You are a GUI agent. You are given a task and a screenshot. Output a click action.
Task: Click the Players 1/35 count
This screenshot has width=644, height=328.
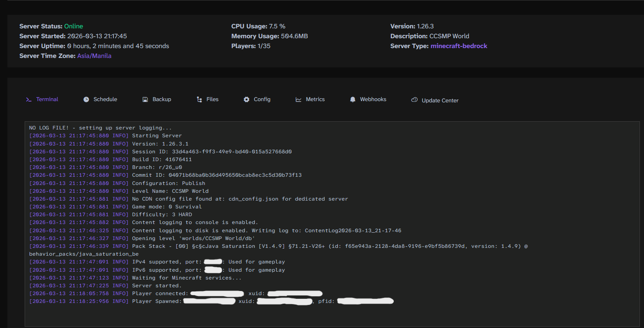[x=264, y=46]
